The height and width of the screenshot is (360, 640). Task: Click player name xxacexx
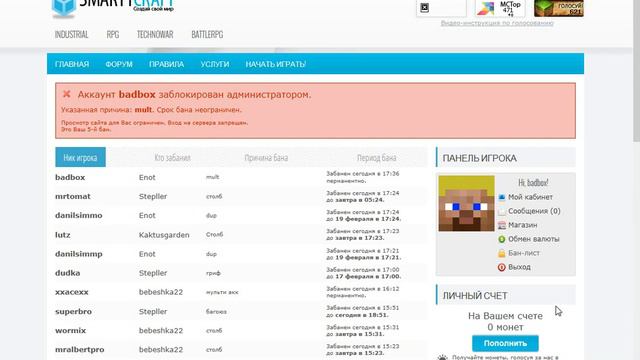pyautogui.click(x=72, y=292)
